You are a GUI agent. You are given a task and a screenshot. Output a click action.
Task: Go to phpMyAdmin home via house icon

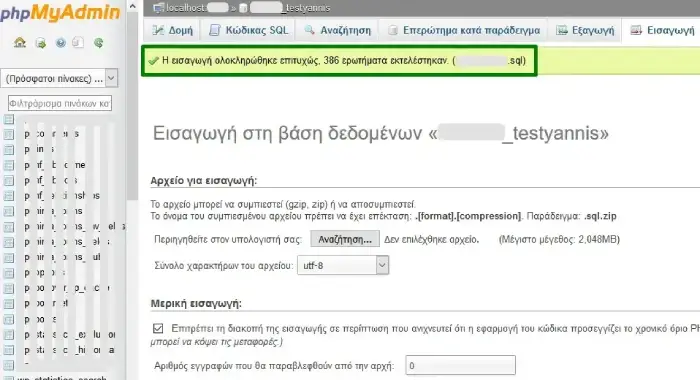pos(20,43)
